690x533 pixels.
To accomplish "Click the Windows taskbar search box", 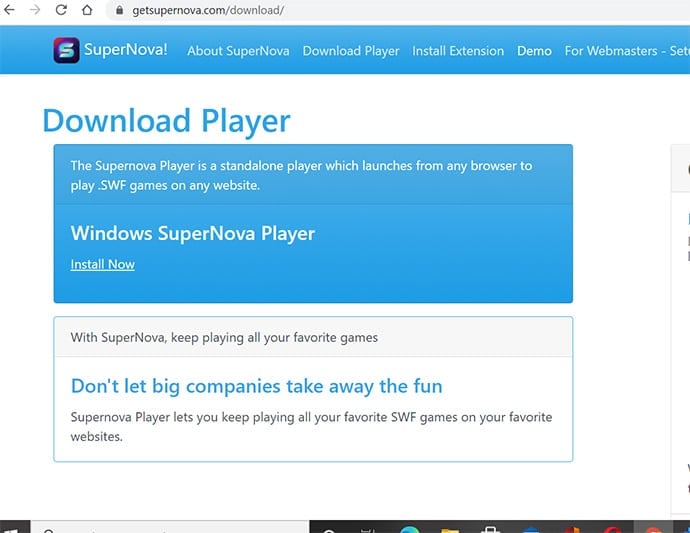I will (x=169, y=527).
